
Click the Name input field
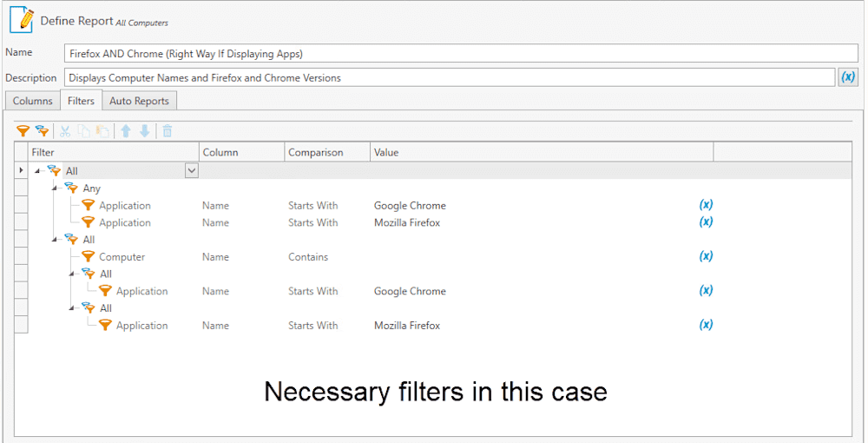[x=461, y=54]
